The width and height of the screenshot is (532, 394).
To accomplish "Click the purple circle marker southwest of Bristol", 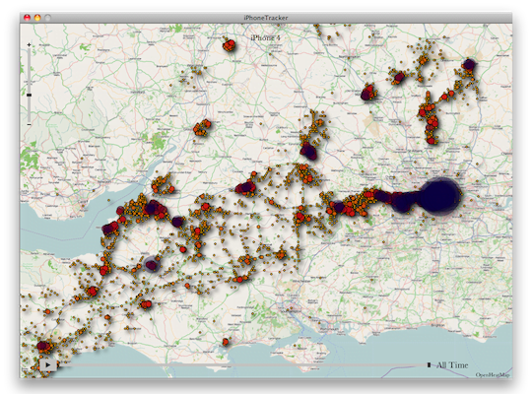I will (151, 265).
